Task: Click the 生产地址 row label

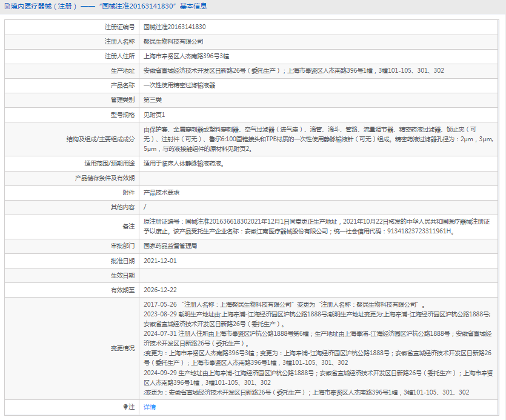Action: tap(122, 71)
